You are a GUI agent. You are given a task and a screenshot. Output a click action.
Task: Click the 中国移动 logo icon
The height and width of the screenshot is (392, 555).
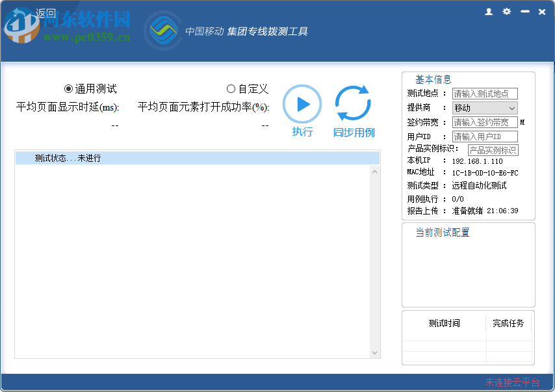click(x=161, y=29)
